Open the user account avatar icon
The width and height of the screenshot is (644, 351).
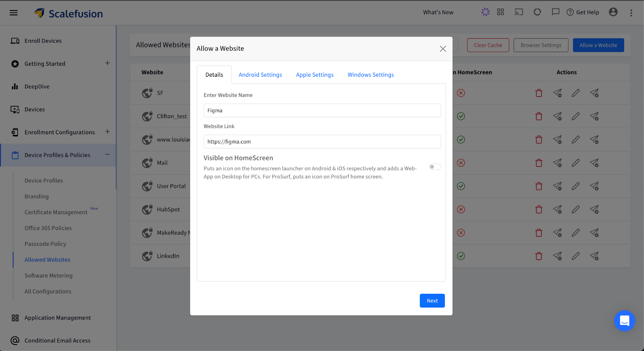(x=613, y=12)
